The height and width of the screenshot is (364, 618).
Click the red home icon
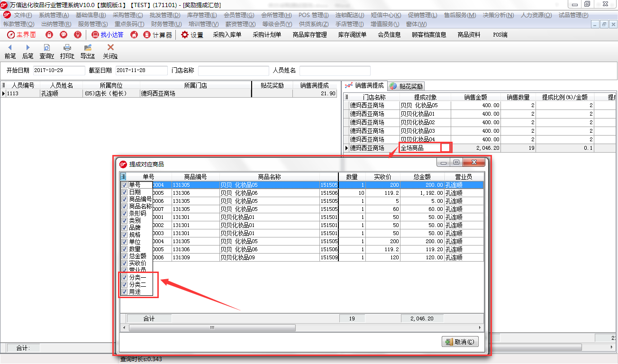(134, 35)
